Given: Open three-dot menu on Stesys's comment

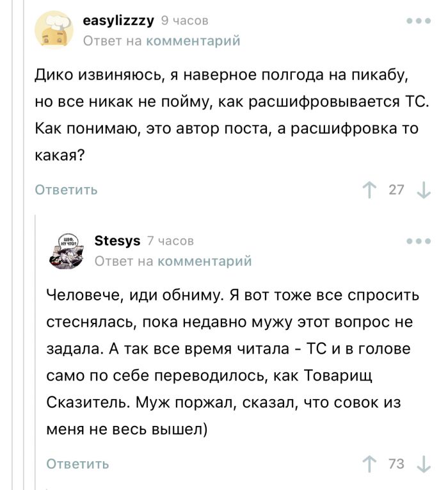Looking at the screenshot, I should [419, 241].
